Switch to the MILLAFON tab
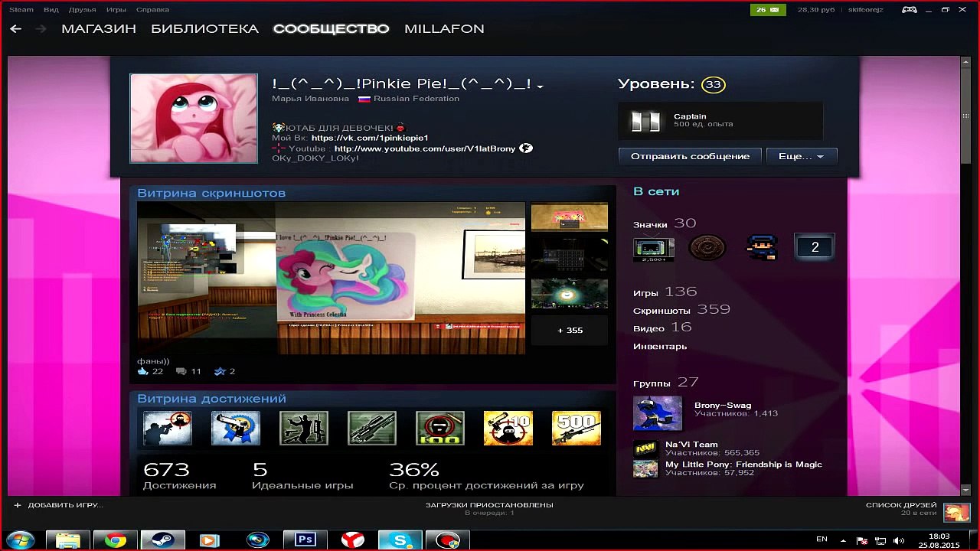The width and height of the screenshot is (980, 551). (444, 29)
